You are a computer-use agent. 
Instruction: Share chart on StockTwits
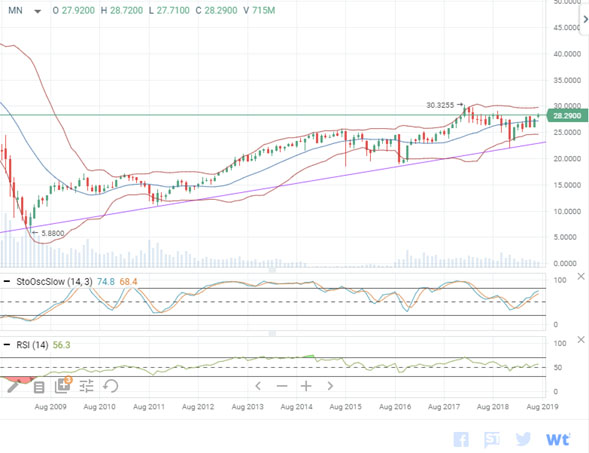click(491, 439)
